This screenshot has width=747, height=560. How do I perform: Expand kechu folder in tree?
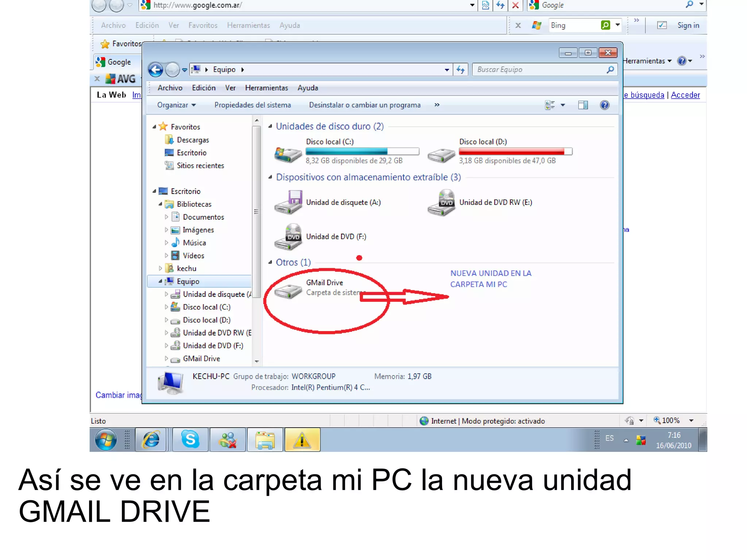tap(160, 268)
